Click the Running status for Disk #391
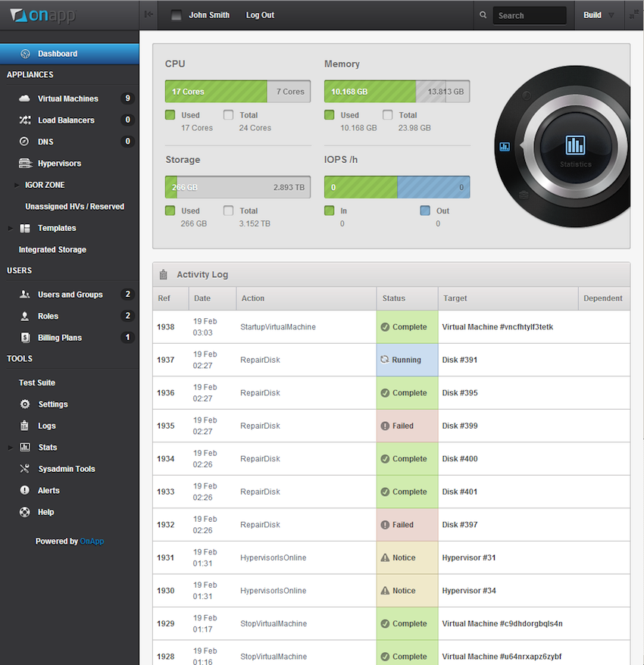The image size is (644, 665). [x=407, y=360]
